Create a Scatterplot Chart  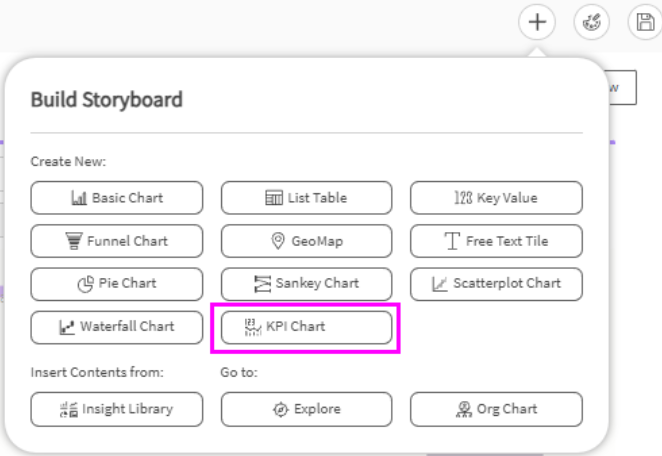coord(496,283)
